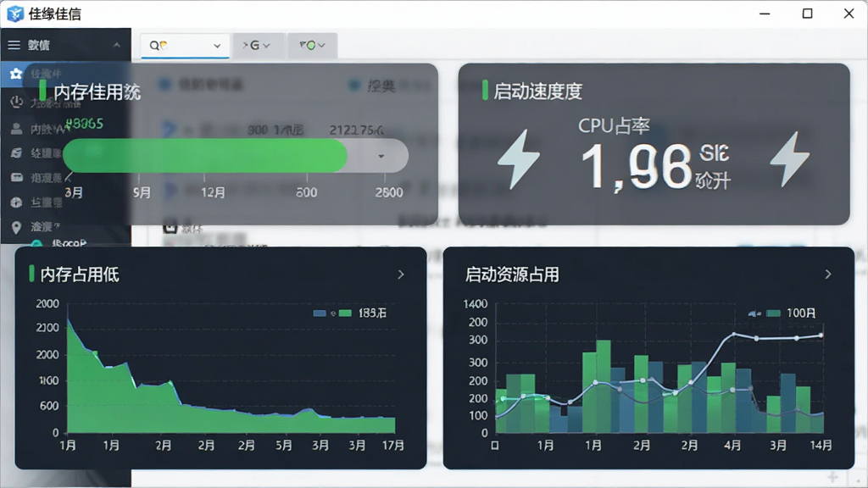Click the 启动速度度 card title

click(537, 91)
